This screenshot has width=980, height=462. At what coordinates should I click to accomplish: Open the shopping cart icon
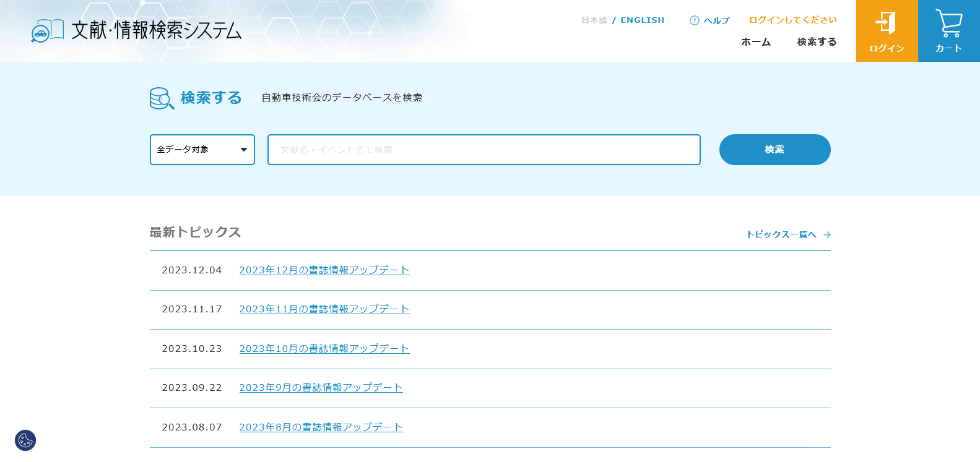(948, 24)
